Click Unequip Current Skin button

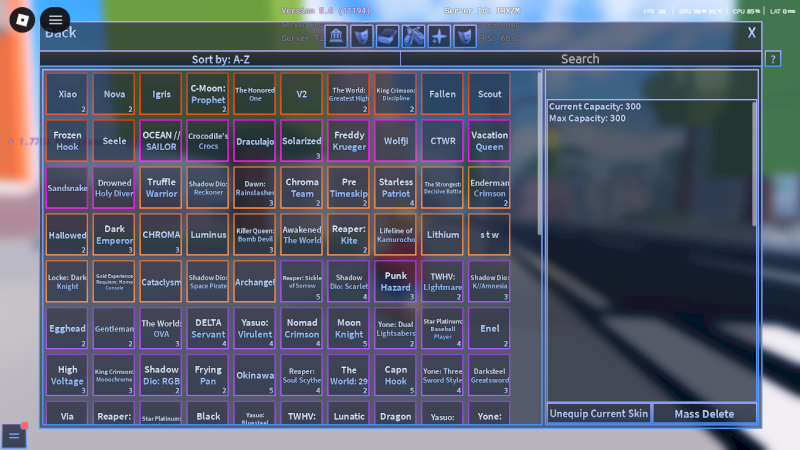598,414
